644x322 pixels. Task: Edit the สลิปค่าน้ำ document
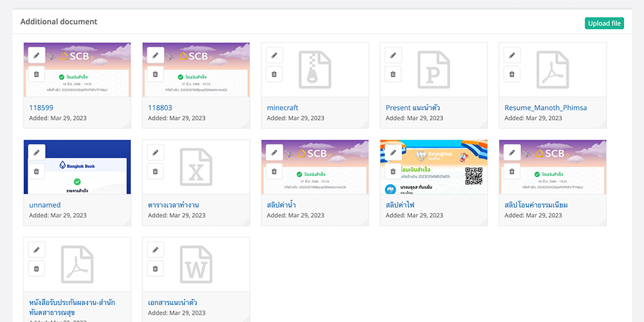pyautogui.click(x=274, y=153)
